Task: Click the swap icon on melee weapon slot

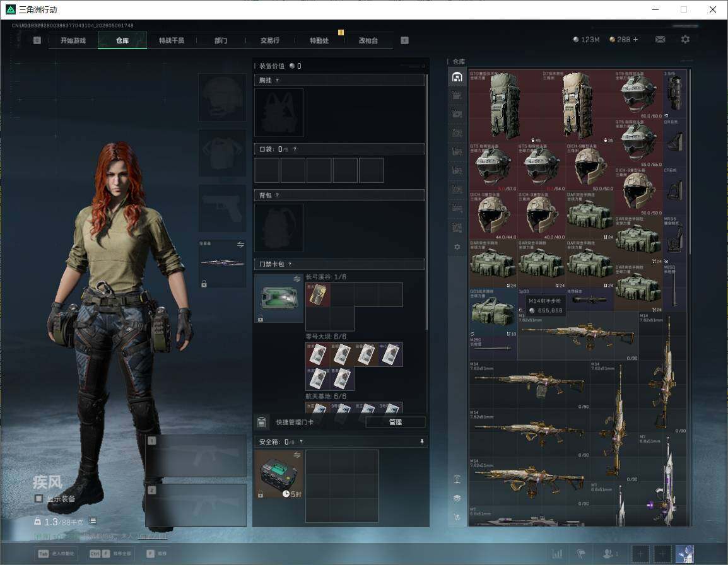Action: [x=240, y=245]
